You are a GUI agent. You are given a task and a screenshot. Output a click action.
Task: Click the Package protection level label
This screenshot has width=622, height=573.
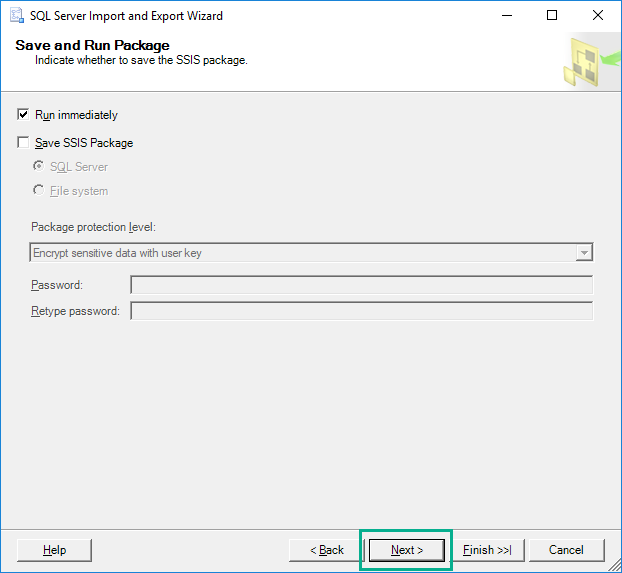[93, 227]
